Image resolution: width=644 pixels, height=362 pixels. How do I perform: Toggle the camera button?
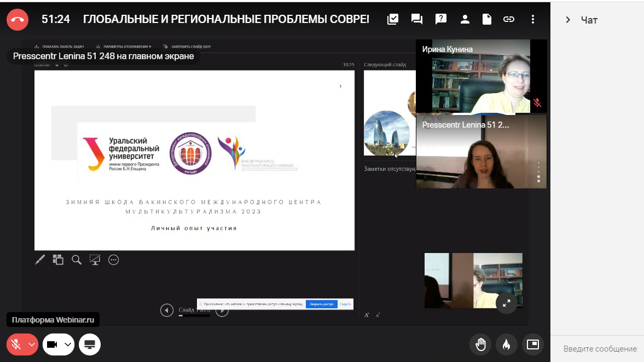[x=53, y=344]
